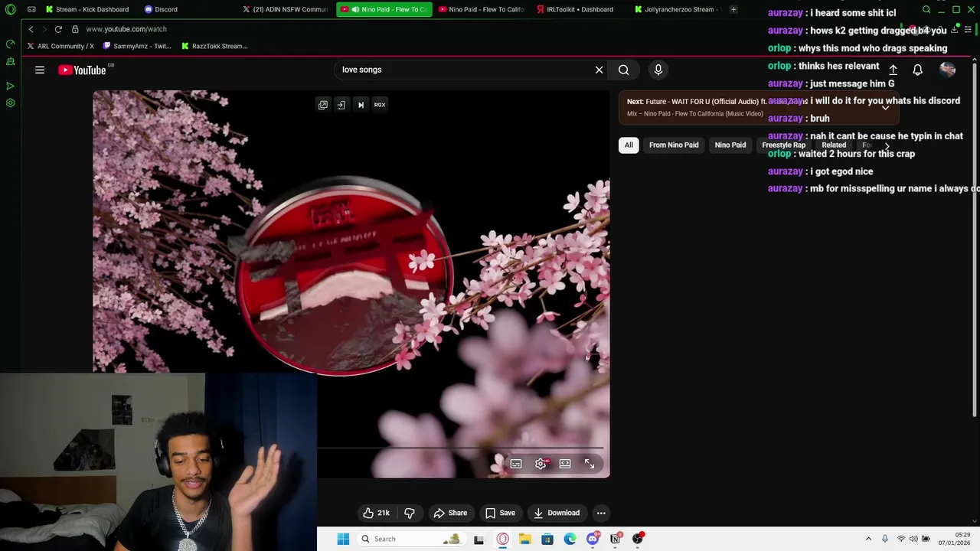This screenshot has height=551, width=980.
Task: Toggle theater mode on the player
Action: [x=565, y=464]
